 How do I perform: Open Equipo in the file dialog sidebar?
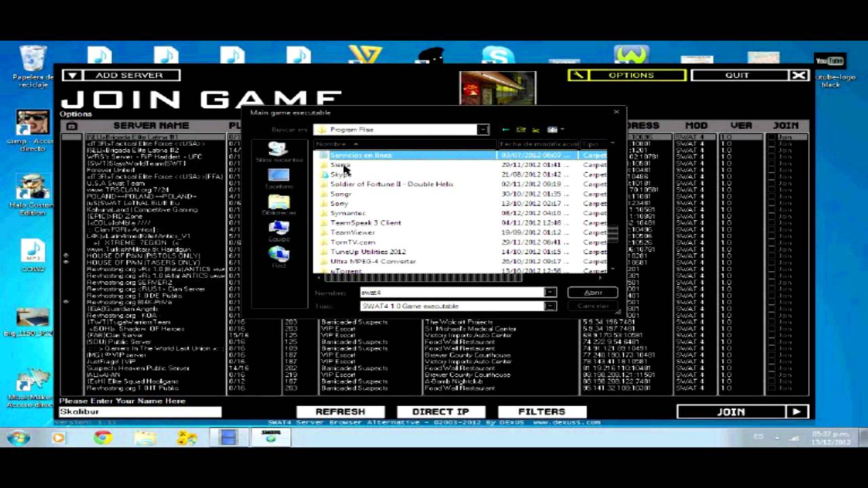point(279,230)
